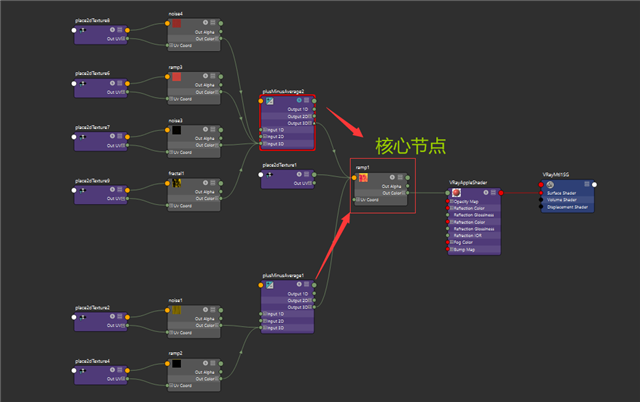Viewport: 640px width, 402px height.
Task: Click the noise3 black color swatch
Action: coord(177,130)
